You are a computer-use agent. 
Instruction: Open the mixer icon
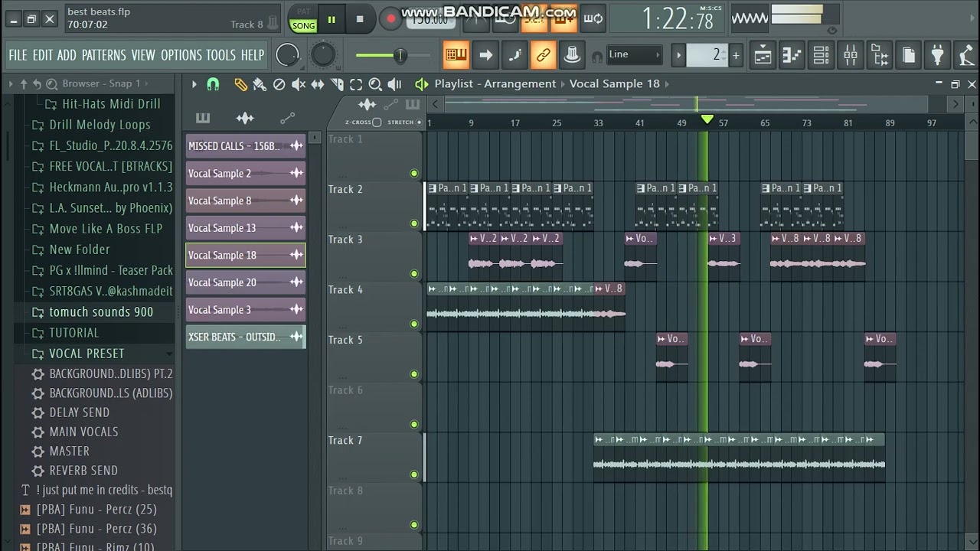point(850,55)
